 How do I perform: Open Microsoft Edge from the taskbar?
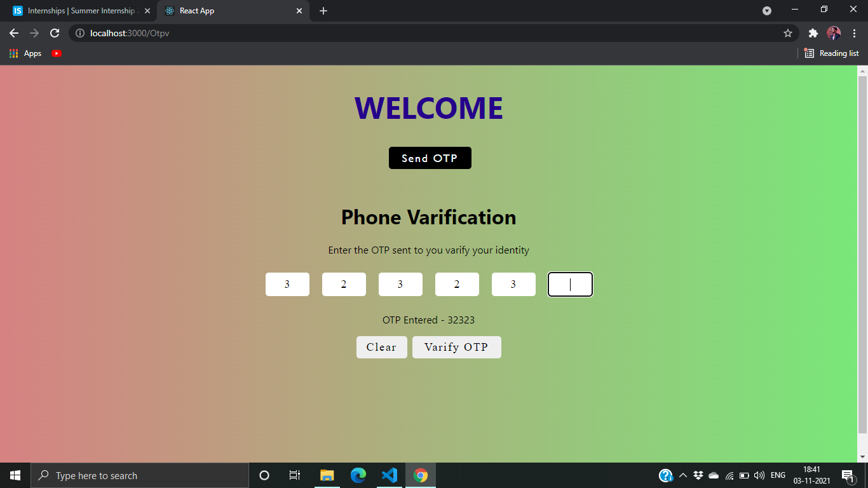coord(358,475)
